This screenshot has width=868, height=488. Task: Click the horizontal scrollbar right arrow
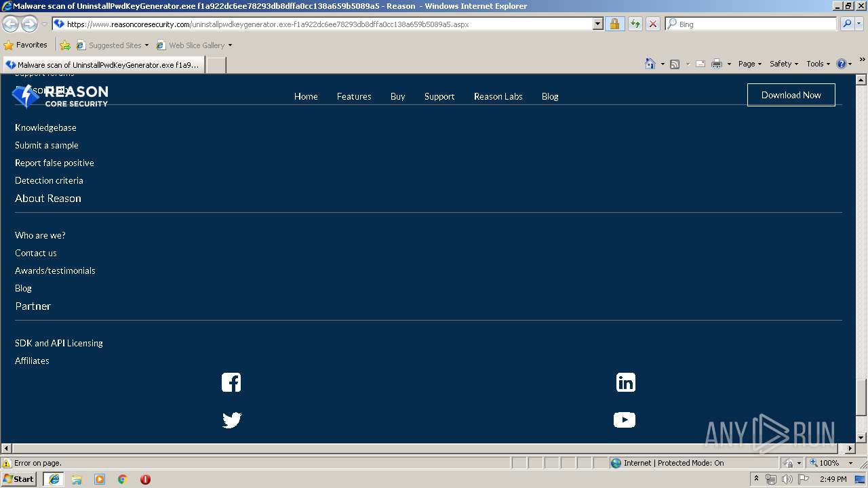coord(850,448)
